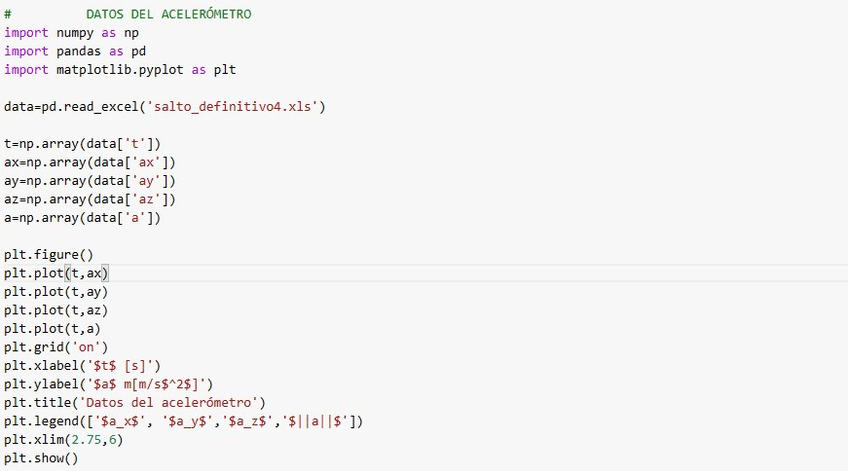Place cursor on the ax=np.array line
This screenshot has width=848, height=471.
[x=89, y=162]
